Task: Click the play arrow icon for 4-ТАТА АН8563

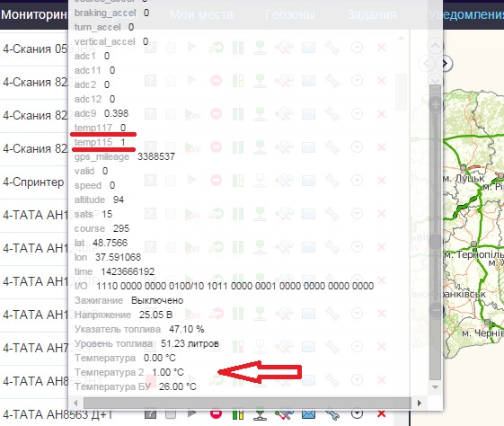Action: coord(192,413)
